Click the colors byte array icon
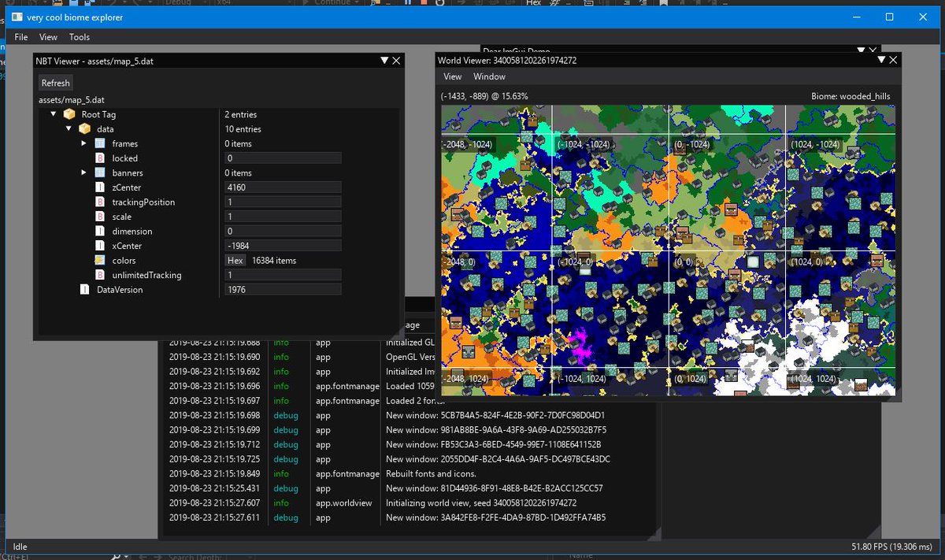The image size is (945, 560). 100,260
